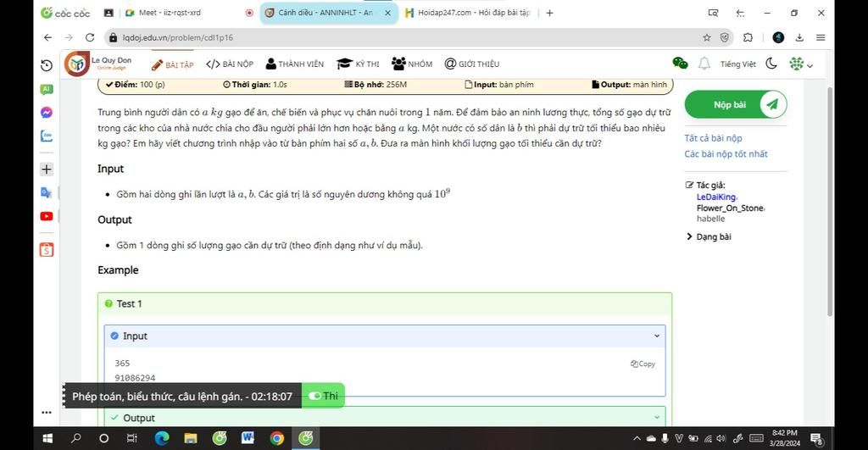This screenshot has height=450, width=868.
Task: Open the Các bài nộp tốt nhất link
Action: pyautogui.click(x=726, y=154)
